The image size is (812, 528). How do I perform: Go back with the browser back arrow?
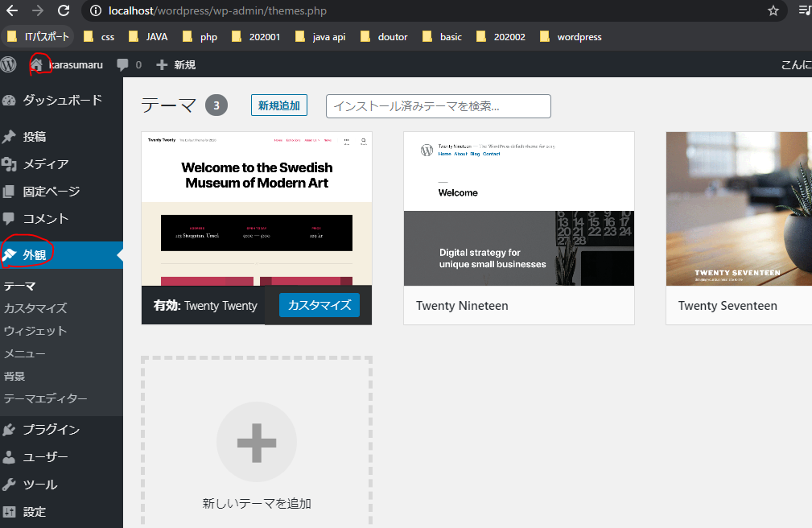pyautogui.click(x=12, y=10)
